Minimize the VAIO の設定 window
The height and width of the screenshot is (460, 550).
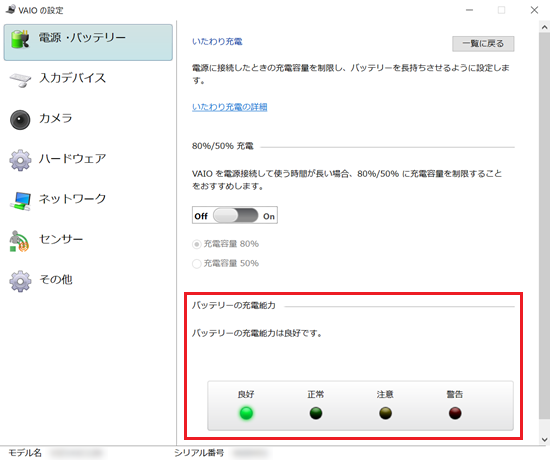coord(469,10)
